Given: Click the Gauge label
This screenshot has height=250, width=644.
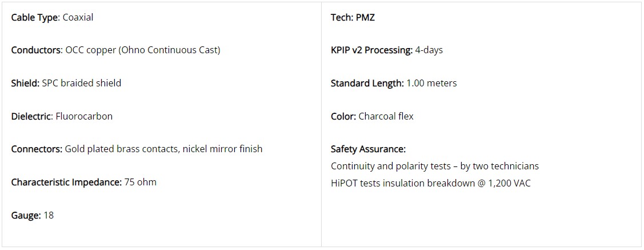Looking at the screenshot, I should coord(26,215).
